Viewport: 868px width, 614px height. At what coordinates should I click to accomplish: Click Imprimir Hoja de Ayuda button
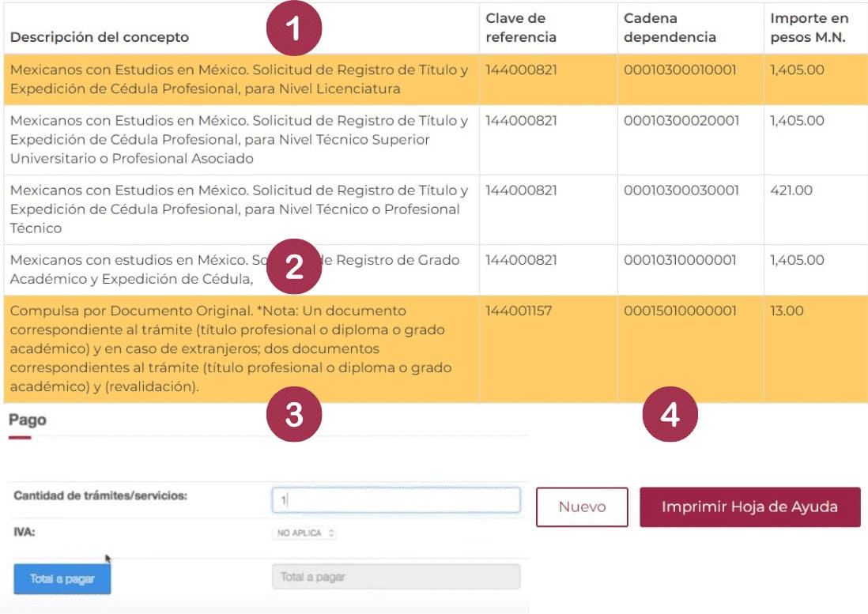tap(749, 507)
